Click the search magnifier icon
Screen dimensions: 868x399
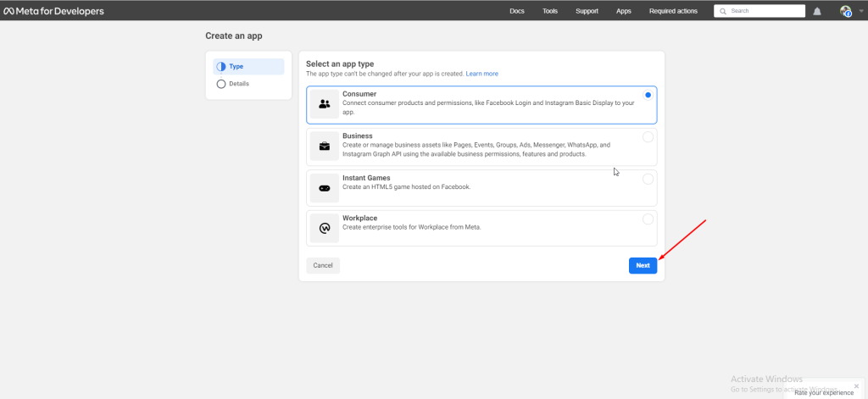(723, 11)
